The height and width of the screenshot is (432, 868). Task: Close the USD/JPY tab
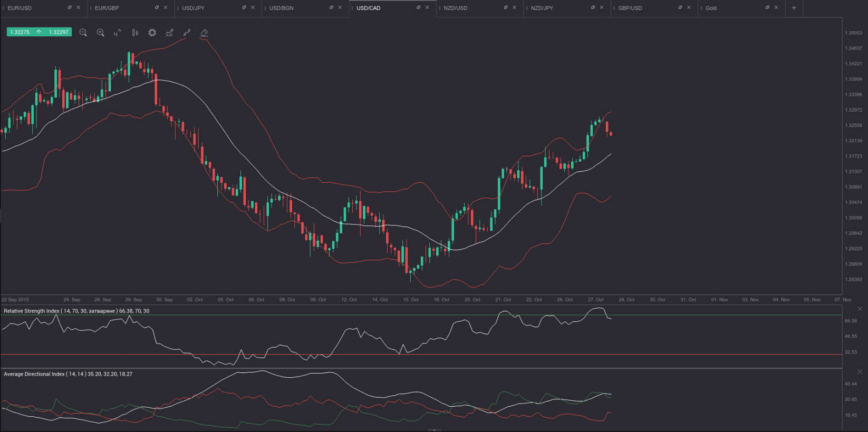coord(253,7)
